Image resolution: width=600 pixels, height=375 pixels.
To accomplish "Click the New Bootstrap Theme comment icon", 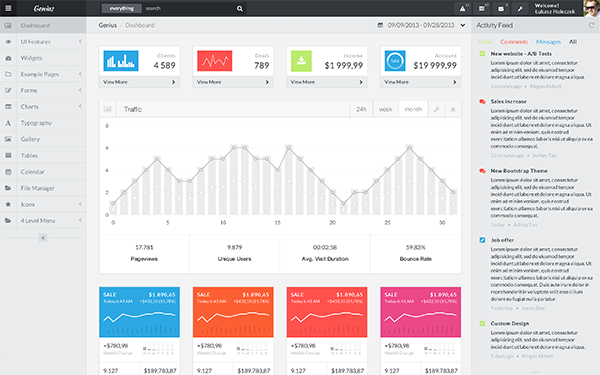I will [x=482, y=171].
